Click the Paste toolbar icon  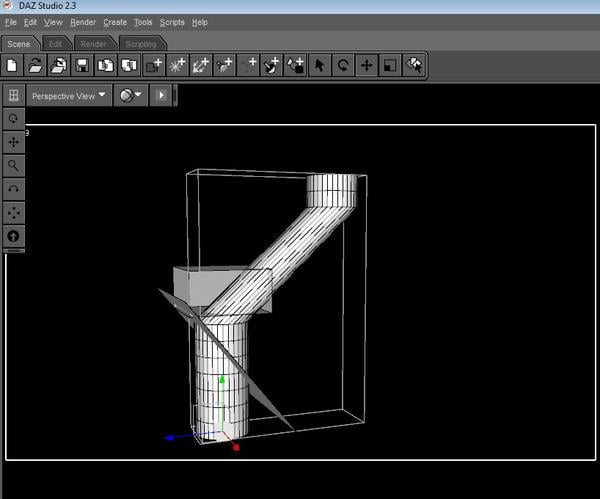(129, 65)
